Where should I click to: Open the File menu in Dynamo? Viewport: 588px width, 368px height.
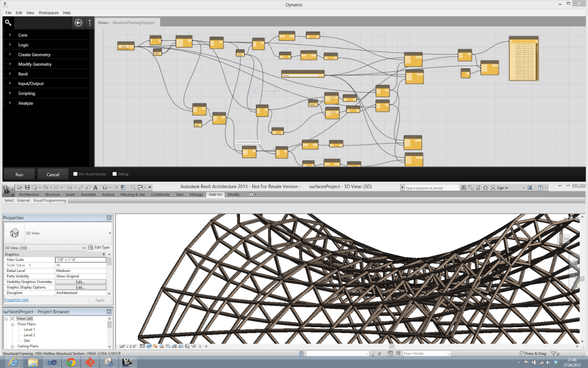click(x=8, y=13)
